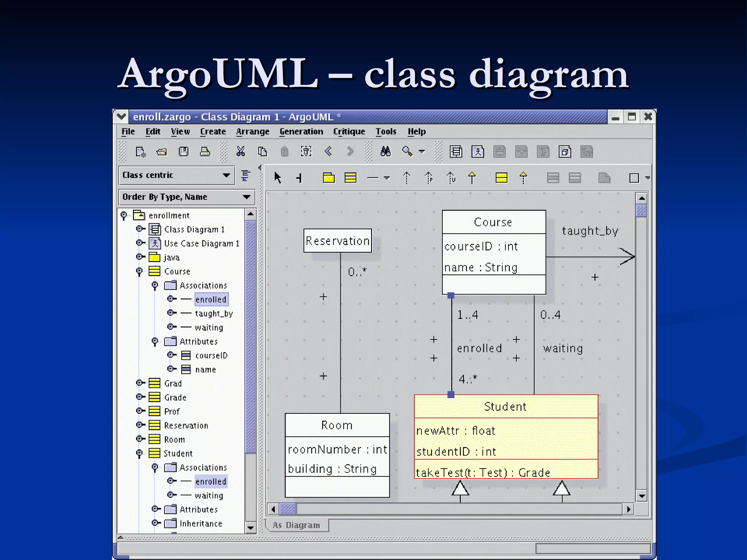
Task: Click the Print icon
Action: point(205,151)
